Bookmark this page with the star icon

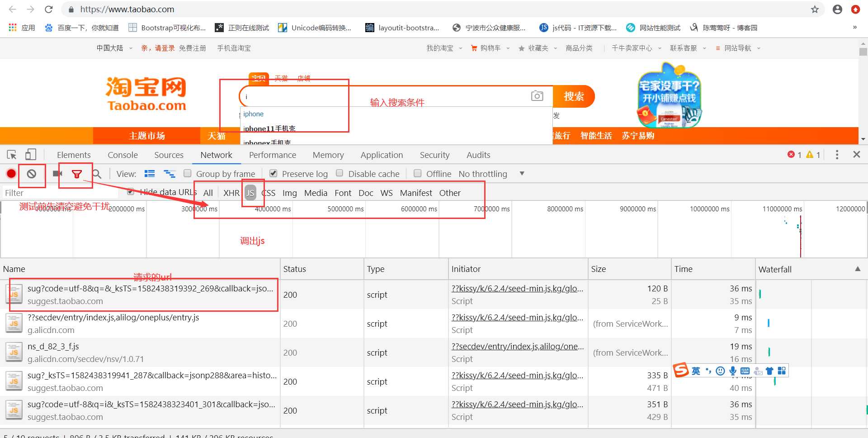coord(815,9)
